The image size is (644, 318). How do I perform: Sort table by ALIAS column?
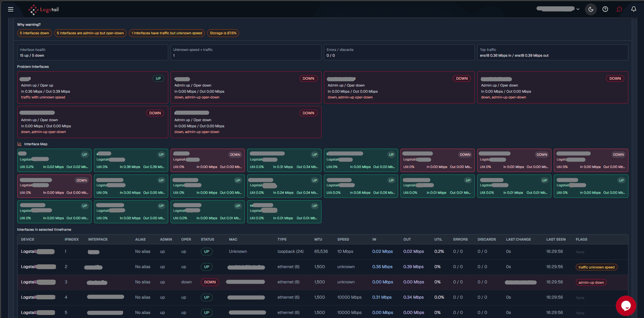point(140,240)
